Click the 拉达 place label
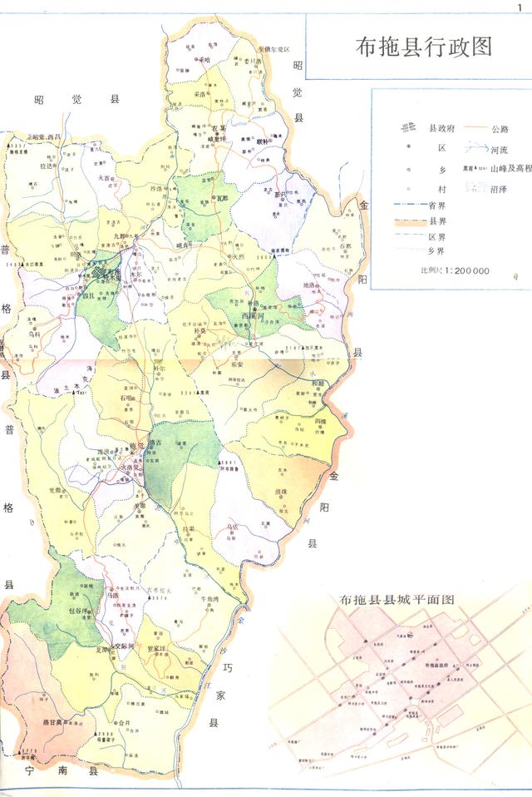 47,166
